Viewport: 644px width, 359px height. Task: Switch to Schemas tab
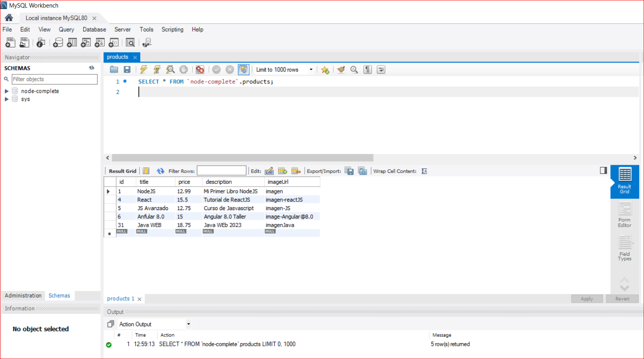click(x=59, y=295)
